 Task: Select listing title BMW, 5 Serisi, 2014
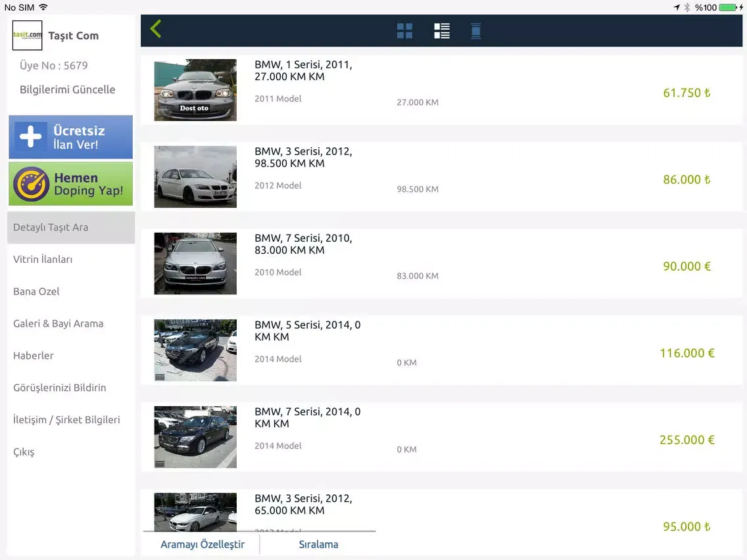[308, 331]
